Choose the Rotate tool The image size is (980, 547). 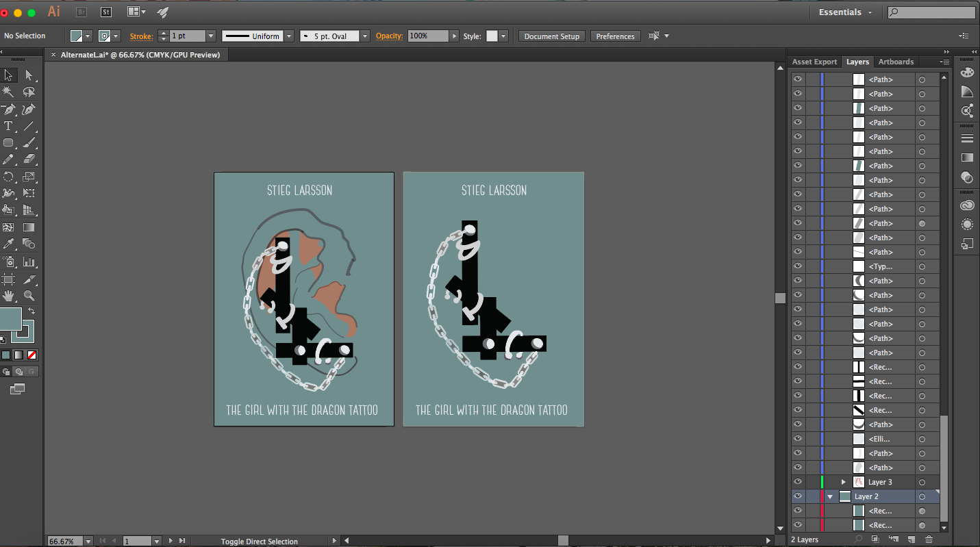coord(9,177)
